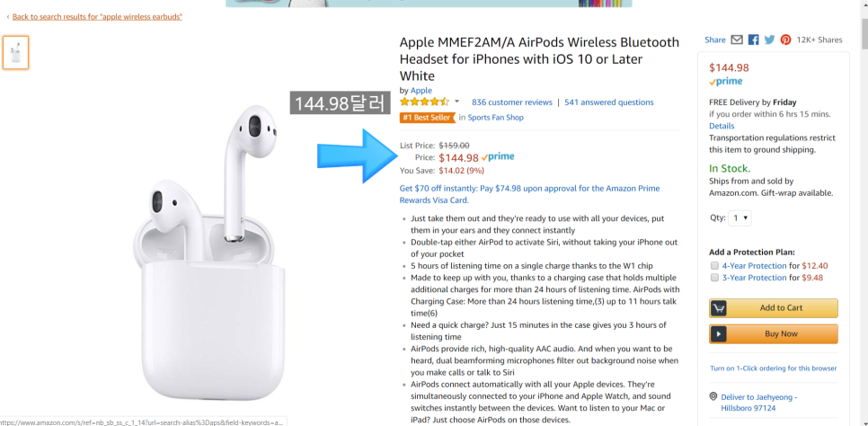Go back to search results link

(x=97, y=17)
